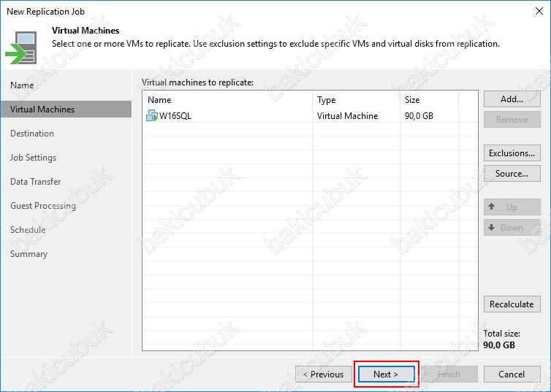This screenshot has height=392, width=551.
Task: Click the W16SQL virtual machine icon
Action: [152, 115]
